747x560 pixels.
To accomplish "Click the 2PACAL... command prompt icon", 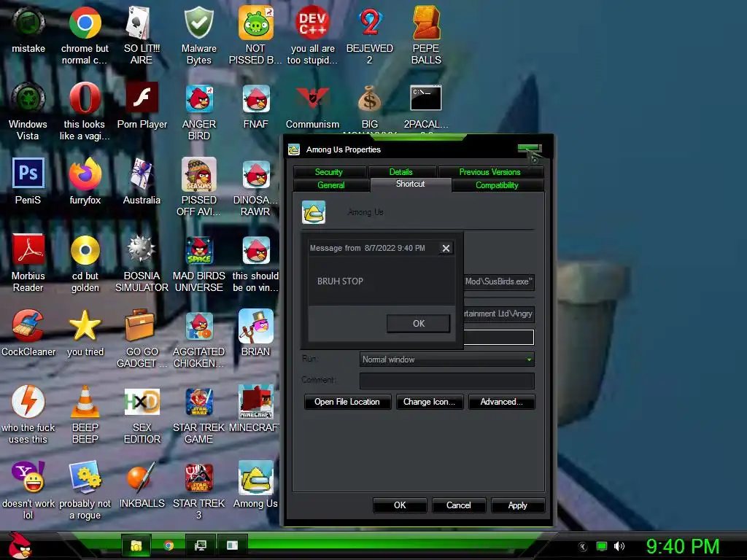I will coord(426,98).
